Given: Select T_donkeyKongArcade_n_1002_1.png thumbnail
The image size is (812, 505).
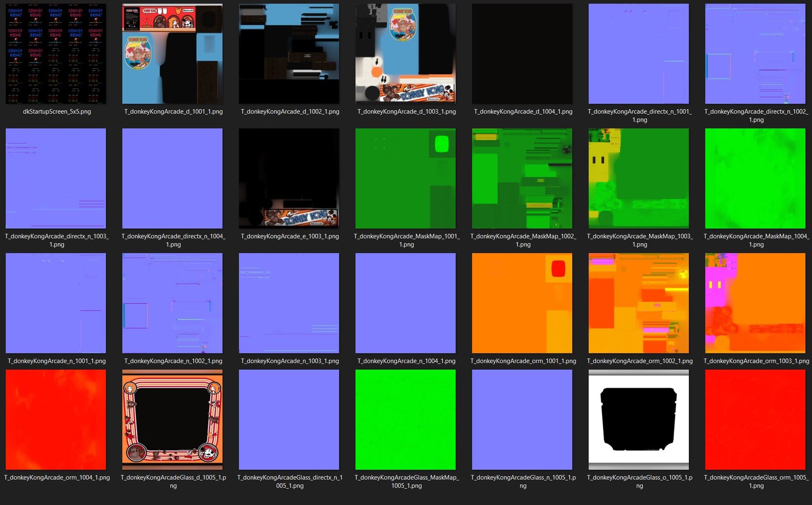Looking at the screenshot, I should (x=172, y=303).
